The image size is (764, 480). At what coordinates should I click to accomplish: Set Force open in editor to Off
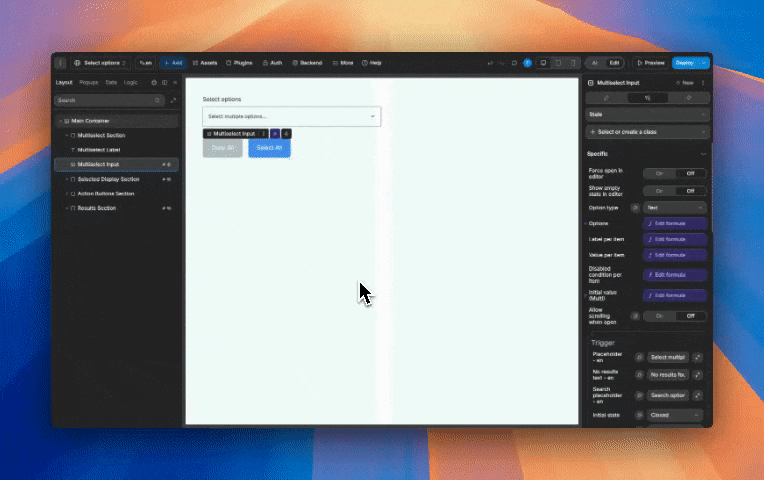pos(690,173)
